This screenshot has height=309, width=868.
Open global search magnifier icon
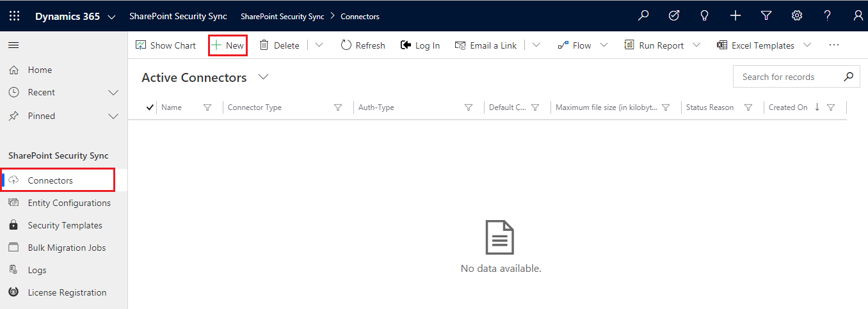tap(643, 16)
